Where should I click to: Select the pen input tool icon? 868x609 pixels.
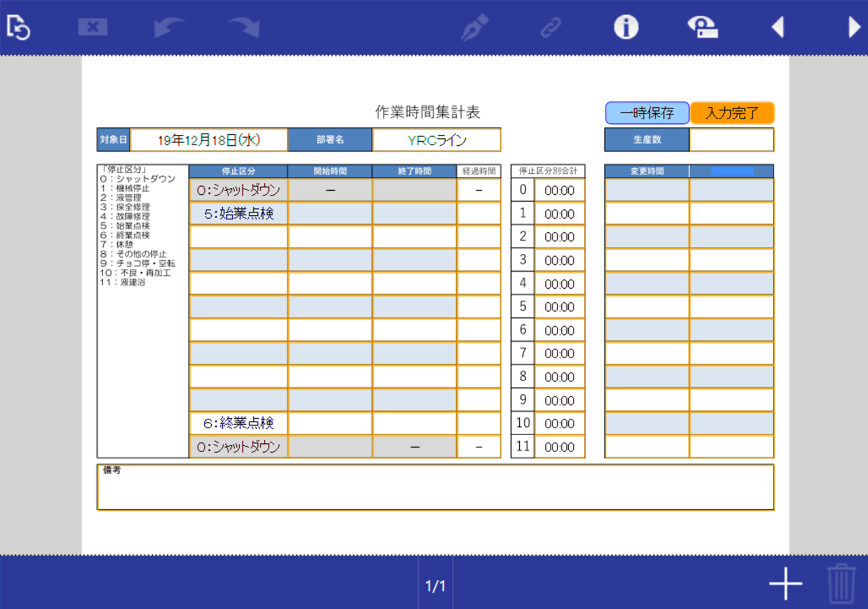474,27
